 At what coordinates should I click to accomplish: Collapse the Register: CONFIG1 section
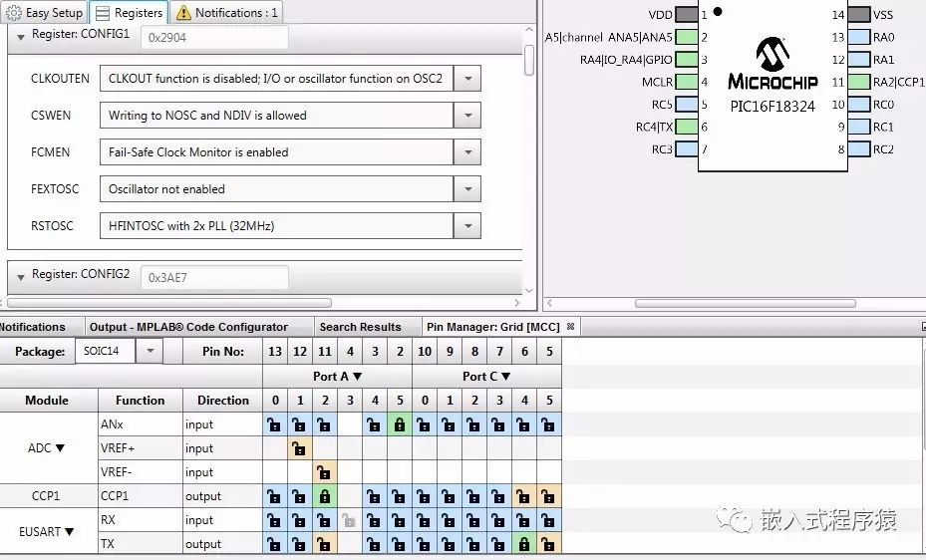[21, 37]
